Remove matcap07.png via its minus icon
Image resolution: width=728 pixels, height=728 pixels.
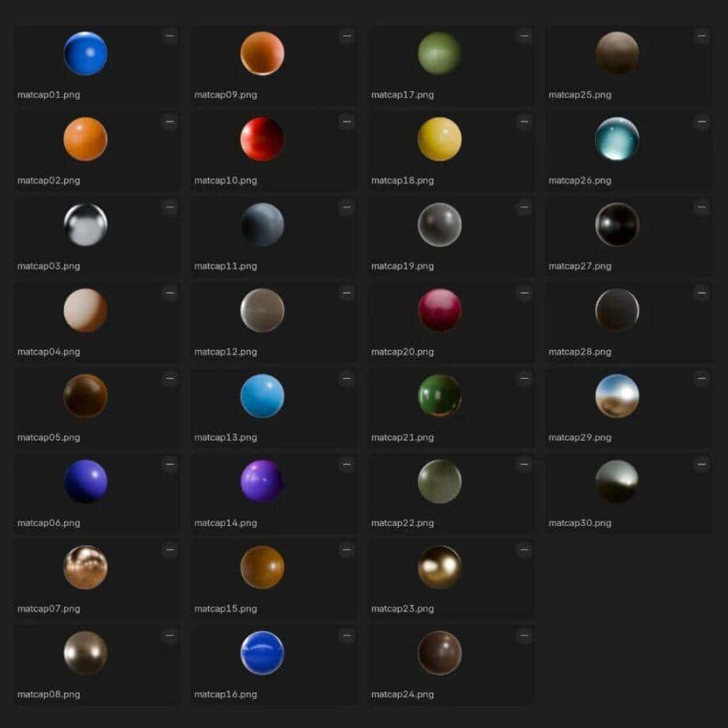(170, 550)
